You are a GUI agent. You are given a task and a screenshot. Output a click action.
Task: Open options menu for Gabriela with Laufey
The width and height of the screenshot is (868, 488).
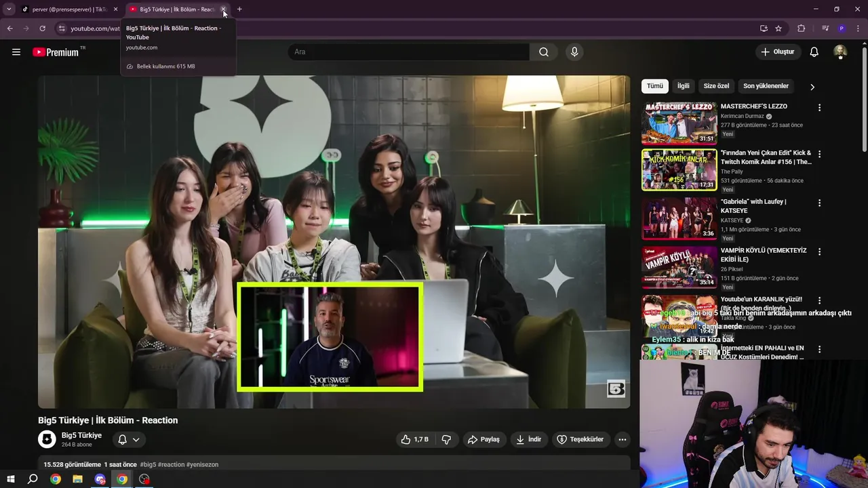(x=819, y=203)
